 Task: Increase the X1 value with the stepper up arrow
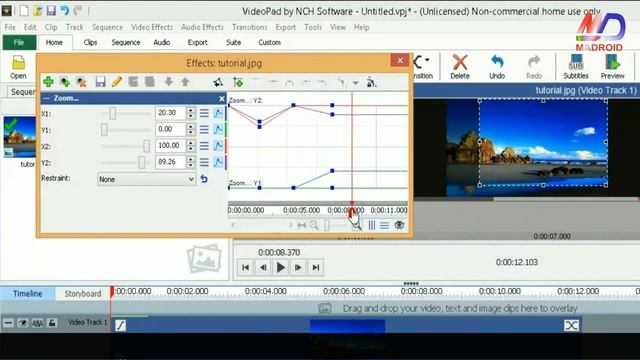click(191, 110)
